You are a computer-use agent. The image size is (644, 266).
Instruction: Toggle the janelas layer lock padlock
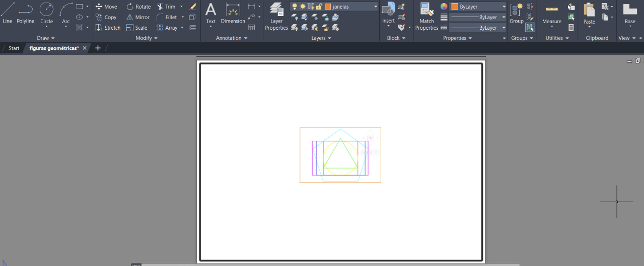[319, 7]
